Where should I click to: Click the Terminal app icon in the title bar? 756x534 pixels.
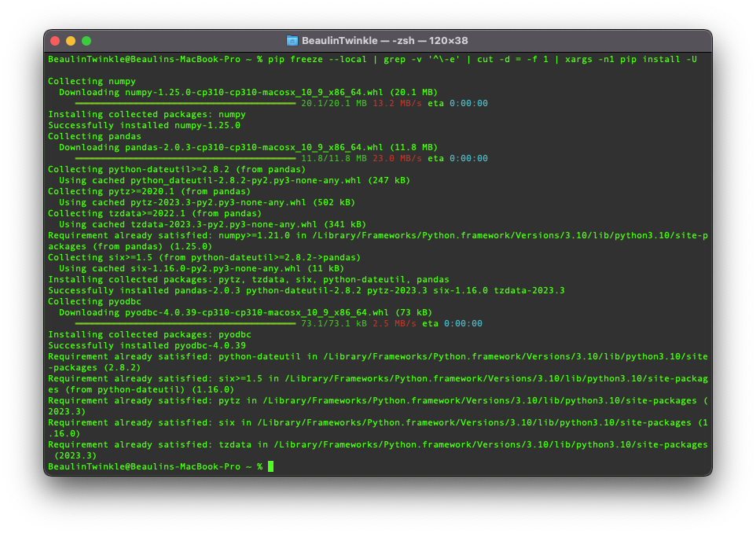pos(292,40)
